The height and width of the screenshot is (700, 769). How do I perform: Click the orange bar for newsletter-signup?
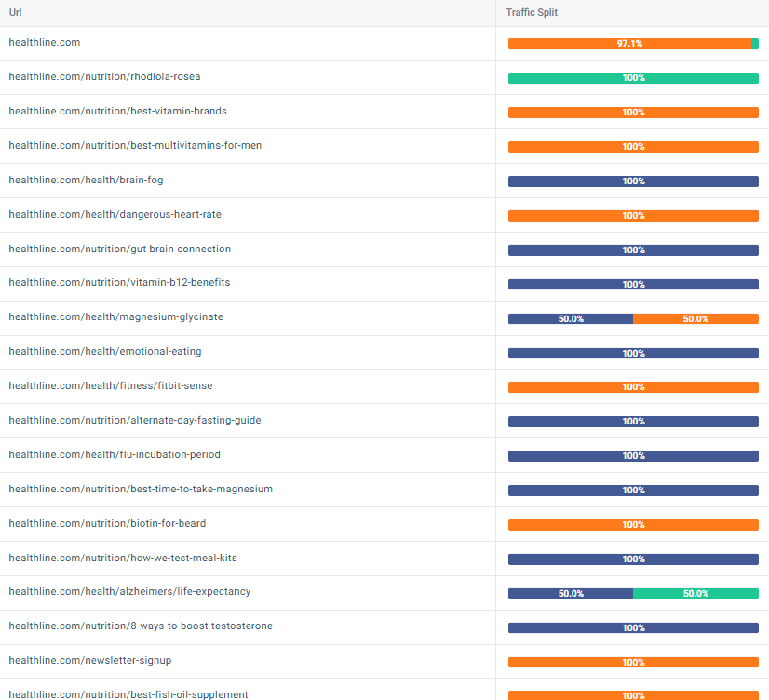coord(633,662)
